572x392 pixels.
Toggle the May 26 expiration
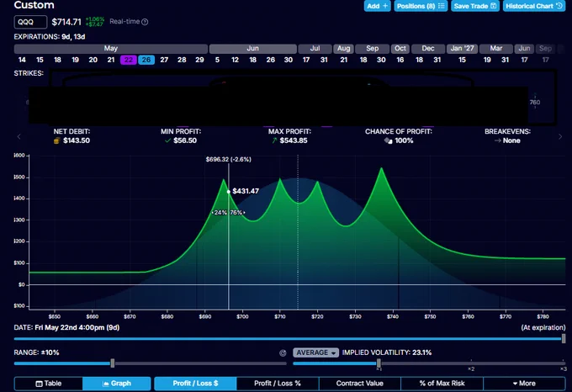pyautogui.click(x=146, y=60)
